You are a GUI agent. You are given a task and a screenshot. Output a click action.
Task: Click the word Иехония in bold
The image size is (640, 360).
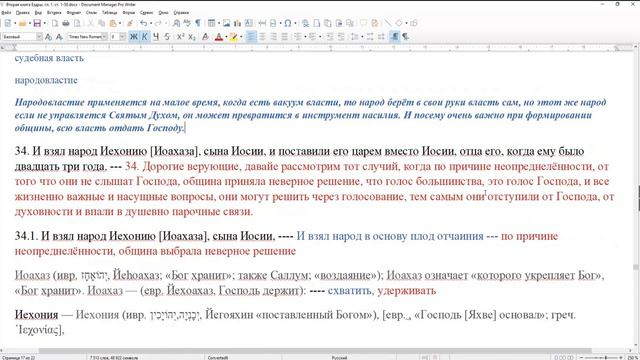pos(36,315)
